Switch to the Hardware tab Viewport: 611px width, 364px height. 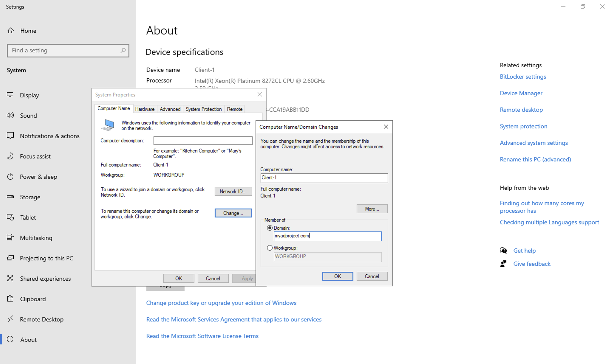click(145, 109)
